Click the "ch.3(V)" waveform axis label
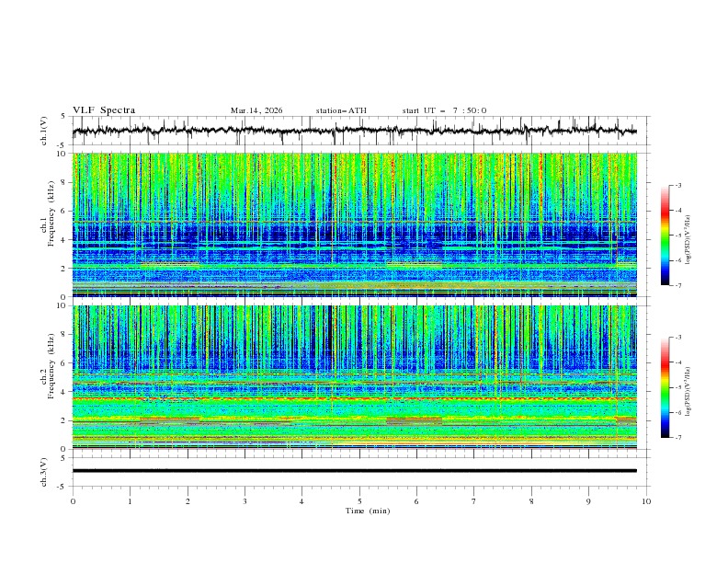728x563 pixels. 44,472
